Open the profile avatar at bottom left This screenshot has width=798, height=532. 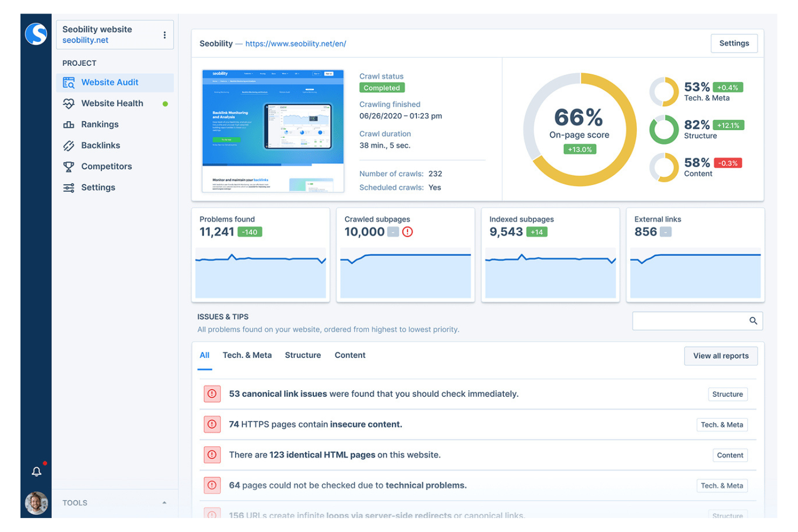36,503
